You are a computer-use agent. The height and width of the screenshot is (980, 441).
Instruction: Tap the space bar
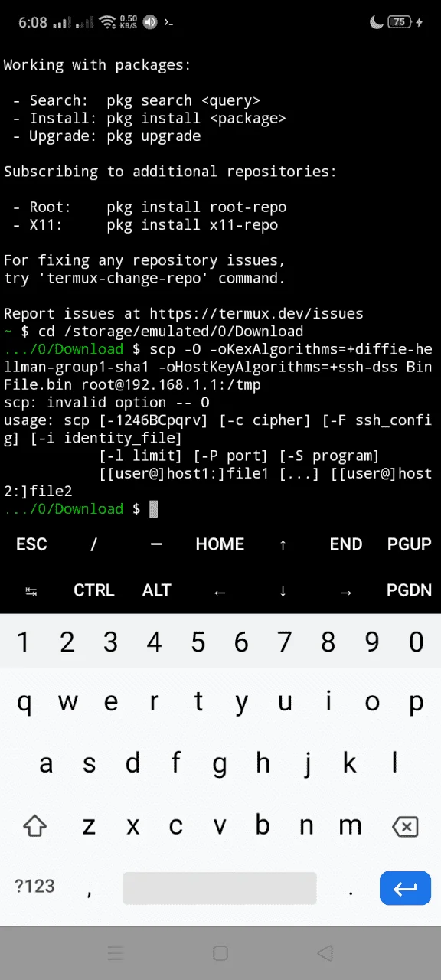pyautogui.click(x=220, y=888)
